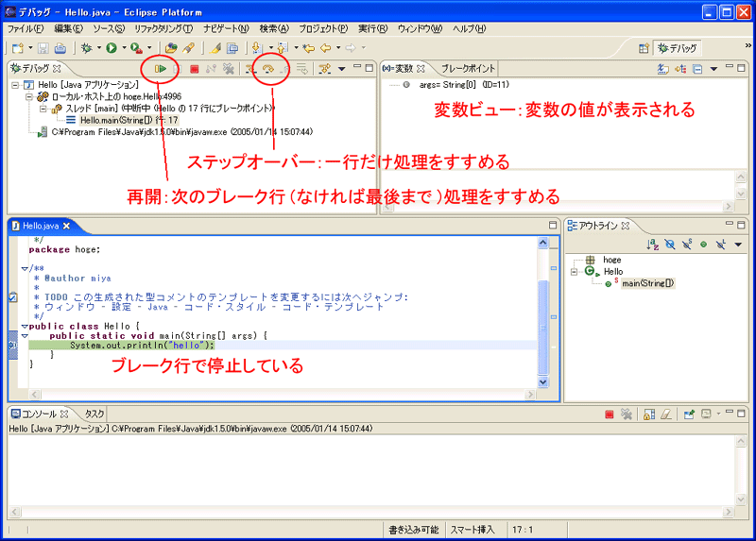Image resolution: width=756 pixels, height=541 pixels.
Task: Click the Last Edit Location icon
Action: coord(309,48)
